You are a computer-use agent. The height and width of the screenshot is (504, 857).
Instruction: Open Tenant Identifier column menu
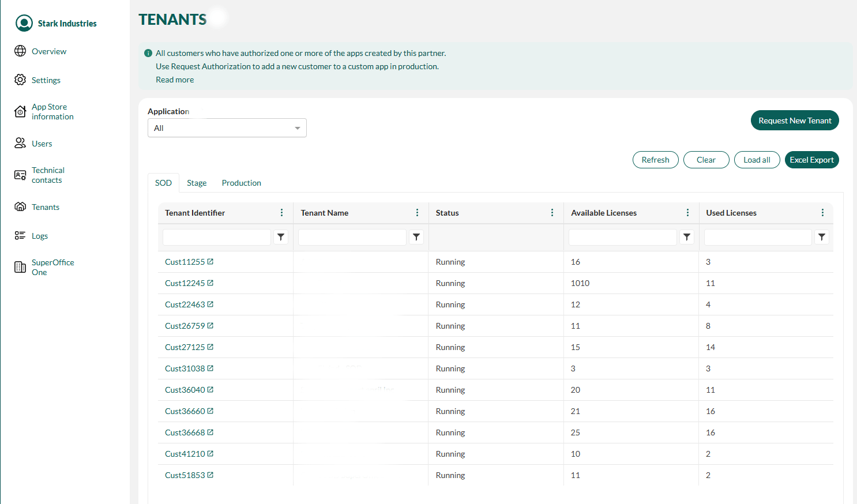pos(282,213)
